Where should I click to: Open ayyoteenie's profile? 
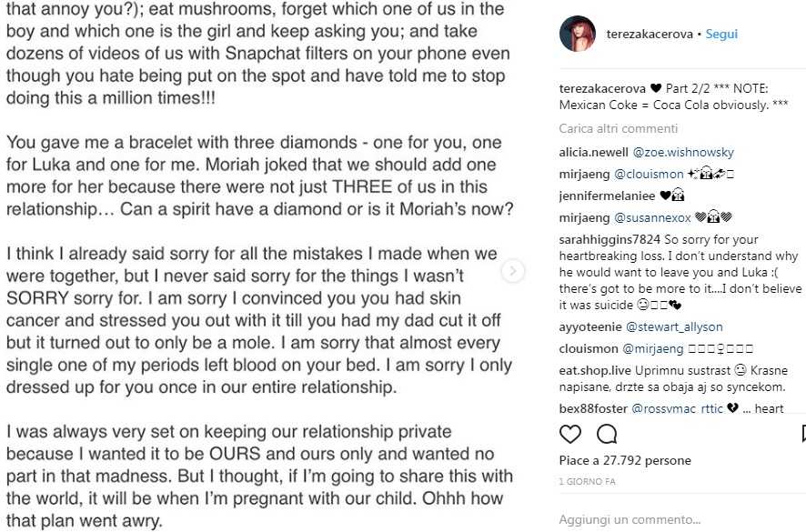tap(590, 326)
